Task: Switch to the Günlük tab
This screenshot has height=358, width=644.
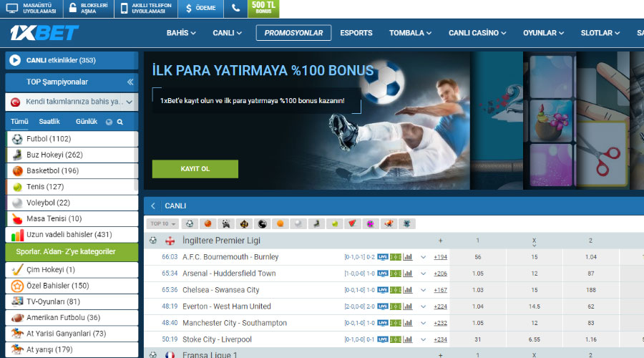Action: 87,122
